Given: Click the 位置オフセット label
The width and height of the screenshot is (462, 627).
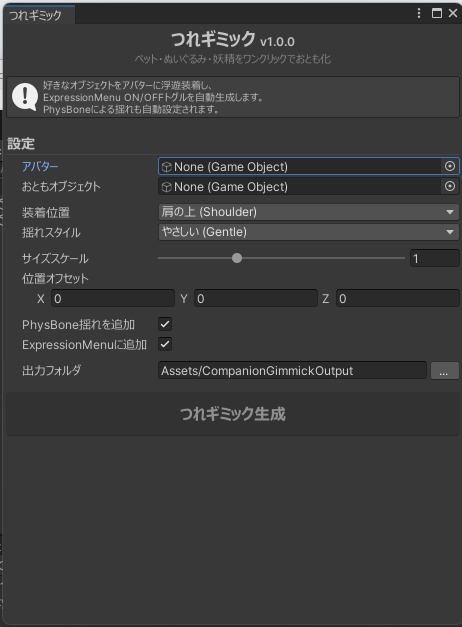Looking at the screenshot, I should pyautogui.click(x=55, y=278).
